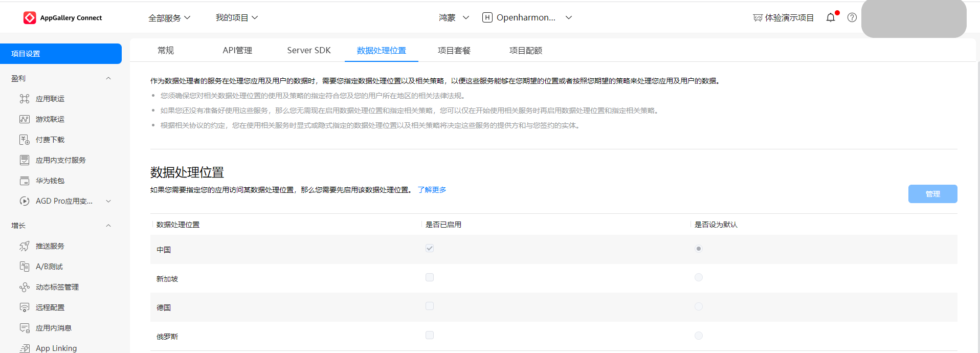Screen dimensions: 980x353
Task: Toggle the 中国 enabled checkbox
Action: pos(430,248)
